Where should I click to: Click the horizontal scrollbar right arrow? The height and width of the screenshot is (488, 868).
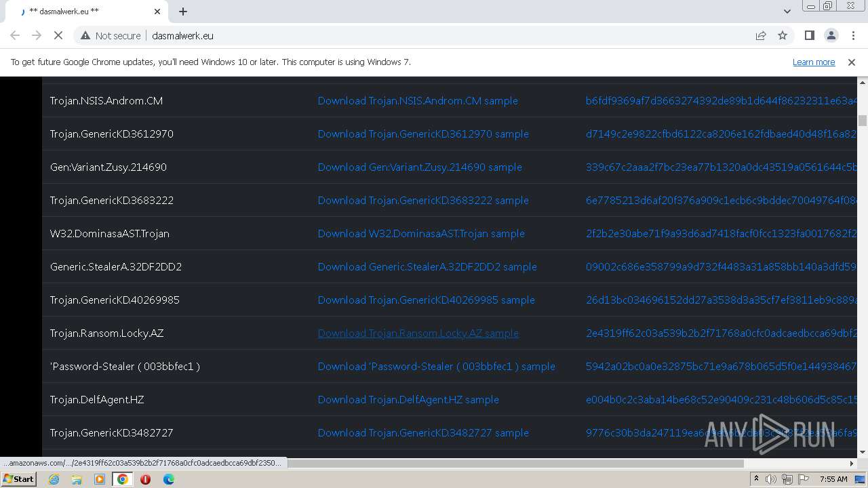(x=852, y=464)
